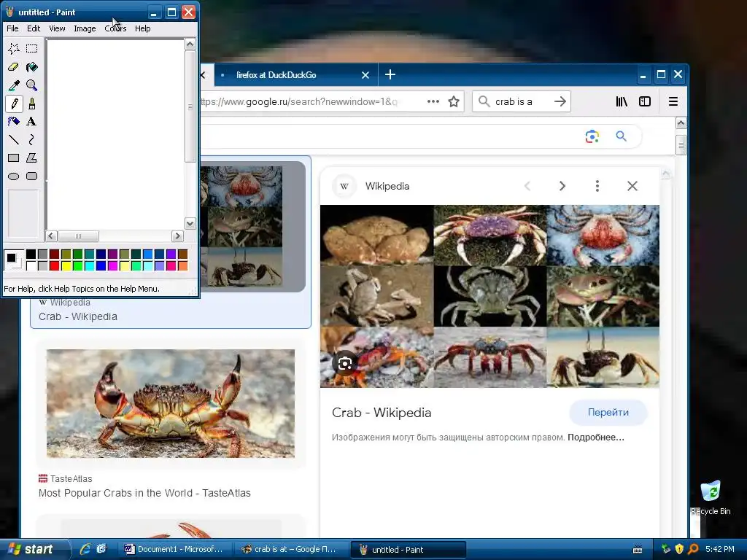Click Firefox page scrollbar up arrow
The width and height of the screenshot is (747, 560).
681,122
